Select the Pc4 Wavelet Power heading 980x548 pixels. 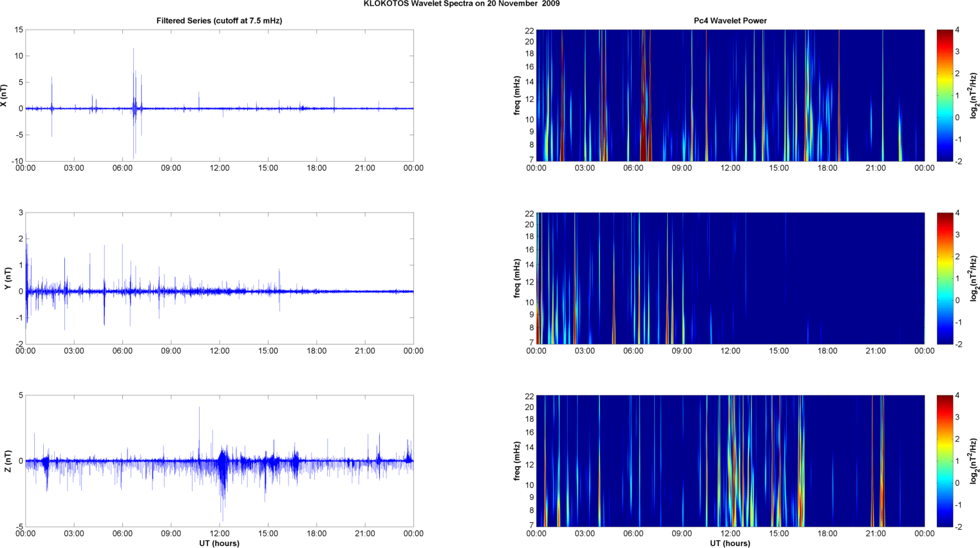coord(730,21)
